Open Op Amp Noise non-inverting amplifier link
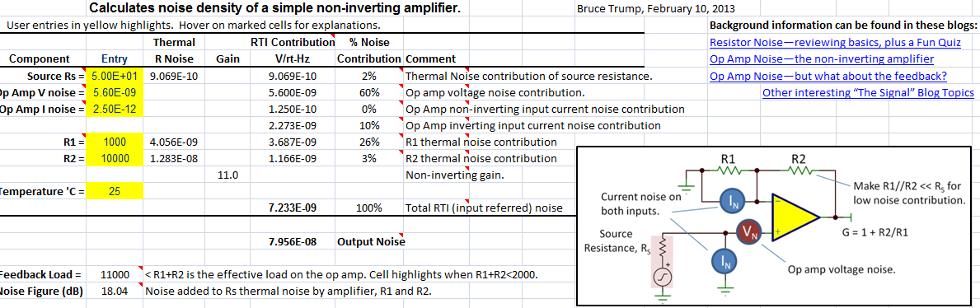This screenshot has height=308, width=980. [x=822, y=59]
